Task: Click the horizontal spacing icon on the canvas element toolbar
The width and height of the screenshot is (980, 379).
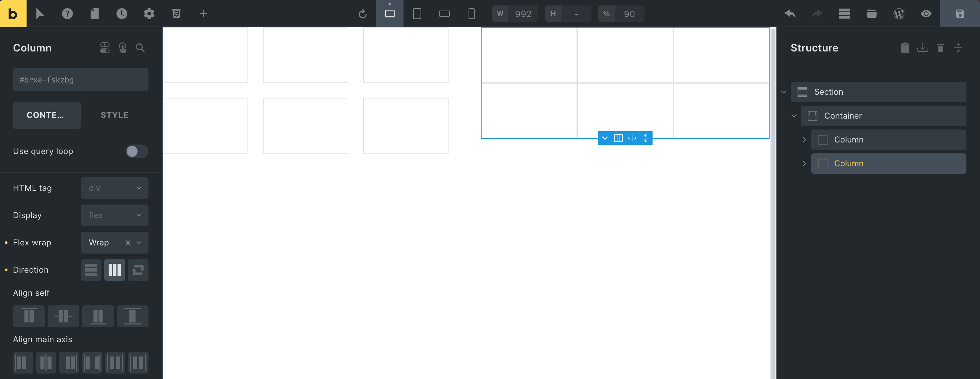Action: [632, 138]
